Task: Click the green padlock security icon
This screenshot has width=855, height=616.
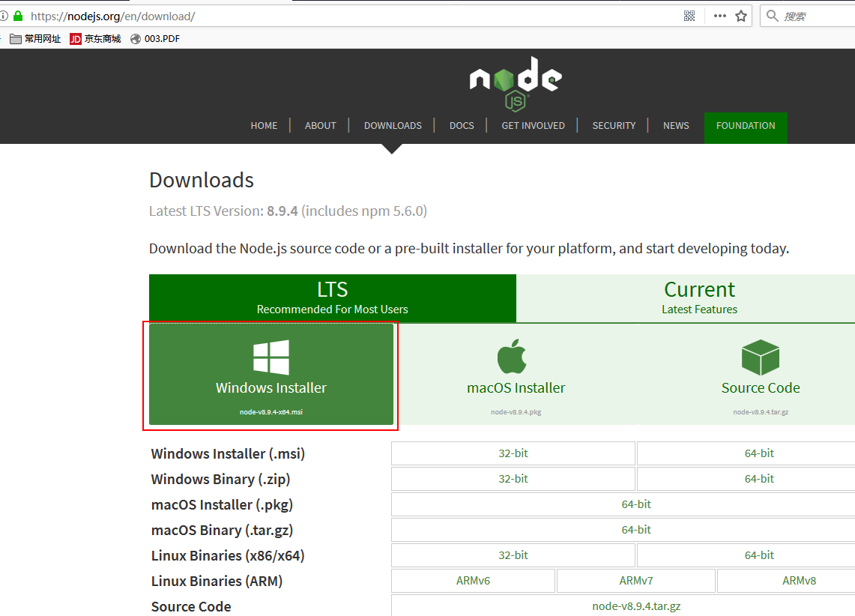Action: click(18, 16)
